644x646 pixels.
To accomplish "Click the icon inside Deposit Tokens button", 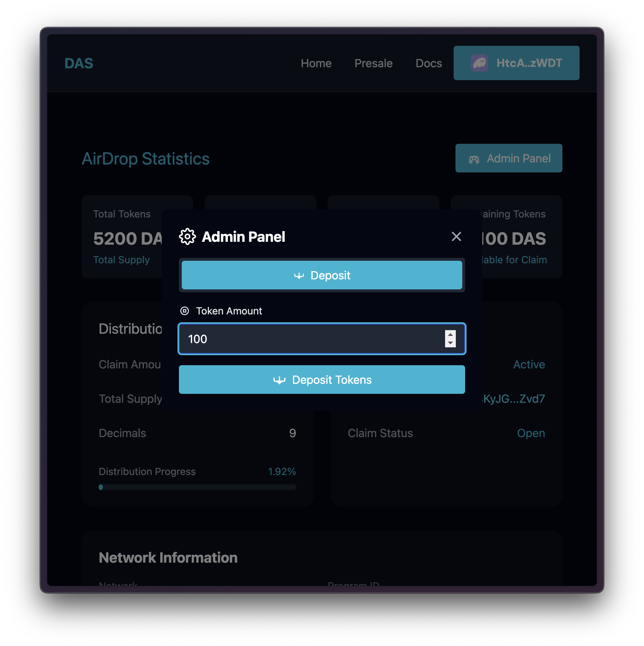I will [279, 380].
